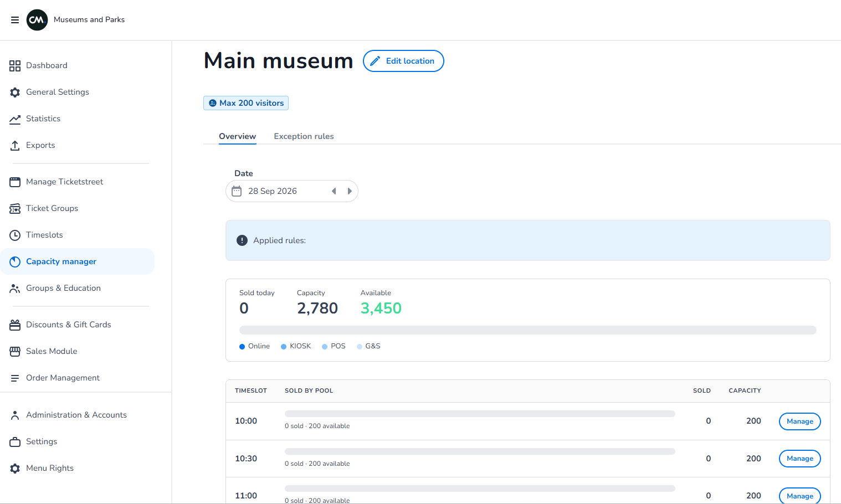Manage the 10:00 timeslot

(800, 421)
